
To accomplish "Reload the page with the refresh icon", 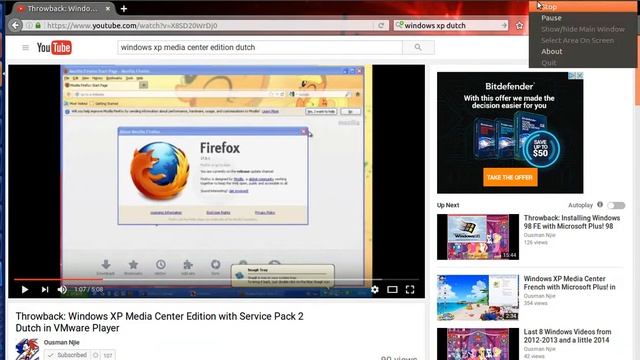I will pyautogui.click(x=381, y=25).
